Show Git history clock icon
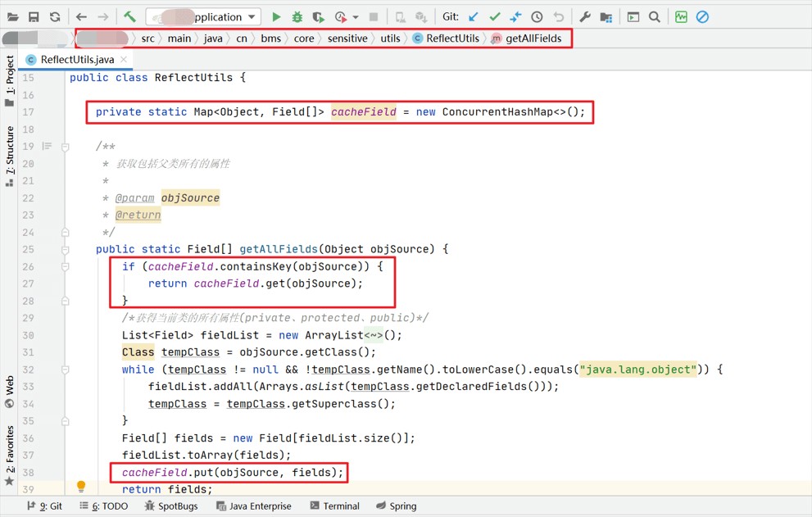The image size is (812, 517). tap(537, 16)
